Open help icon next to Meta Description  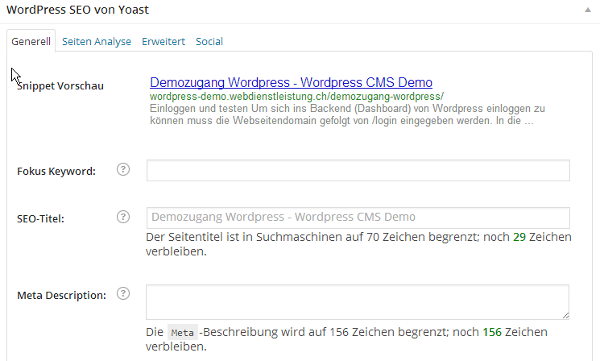coord(123,294)
